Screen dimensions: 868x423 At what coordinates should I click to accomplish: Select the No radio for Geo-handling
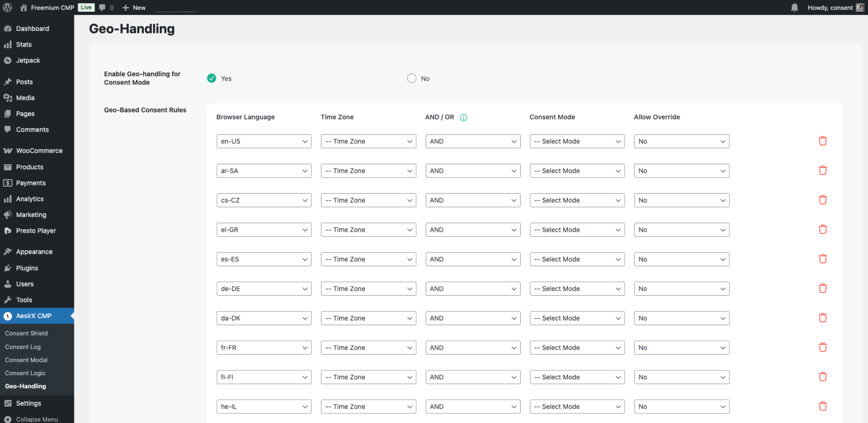click(411, 78)
